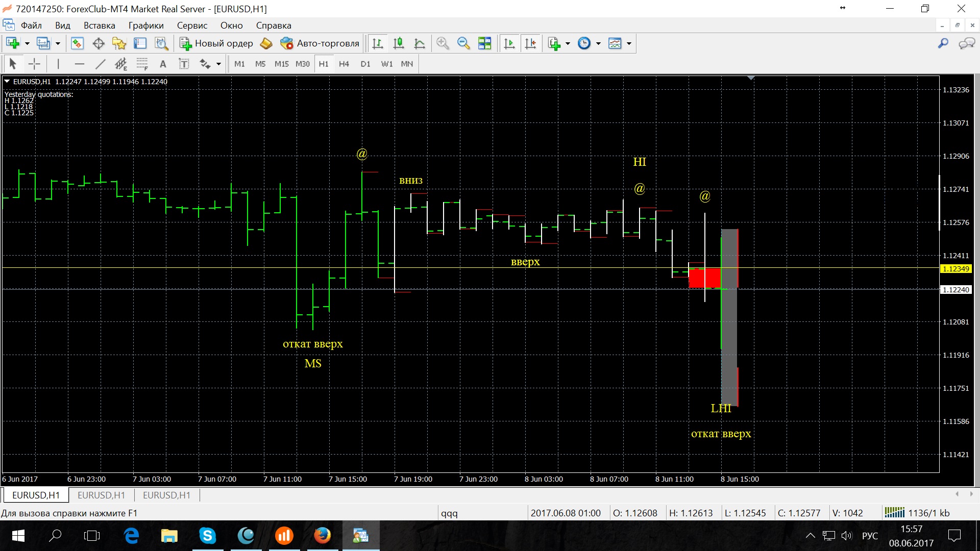
Task: Zoom in the chart
Action: tap(443, 43)
